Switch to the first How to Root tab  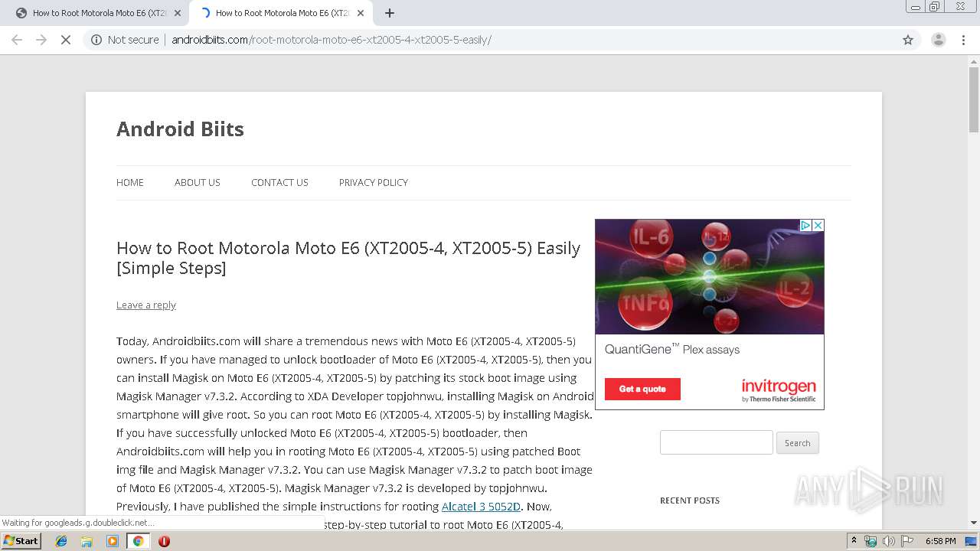[x=98, y=13]
